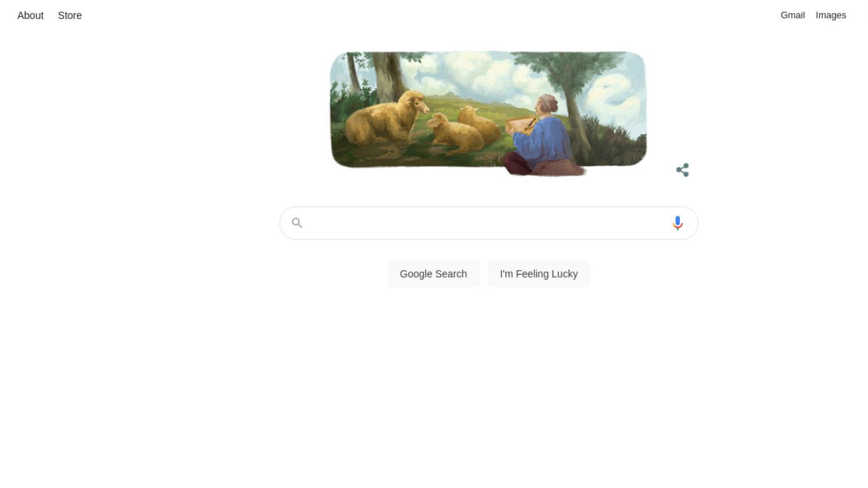Open the About link
The height and width of the screenshot is (488, 868).
click(31, 15)
